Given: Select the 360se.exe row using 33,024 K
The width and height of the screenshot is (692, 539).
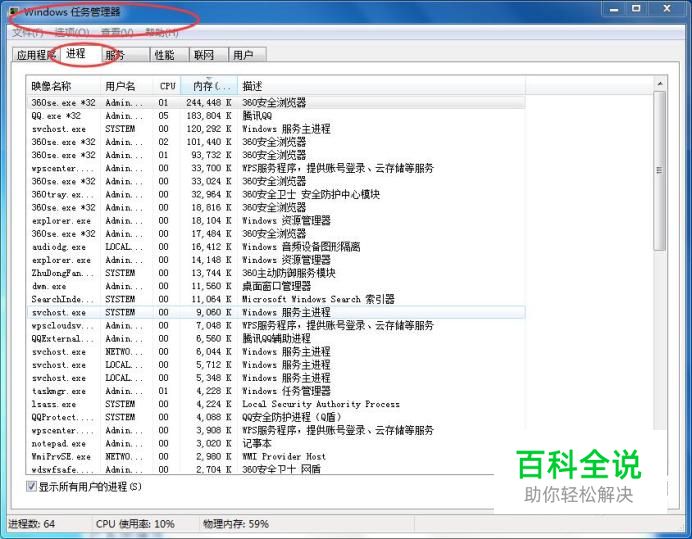Looking at the screenshot, I should (x=276, y=181).
